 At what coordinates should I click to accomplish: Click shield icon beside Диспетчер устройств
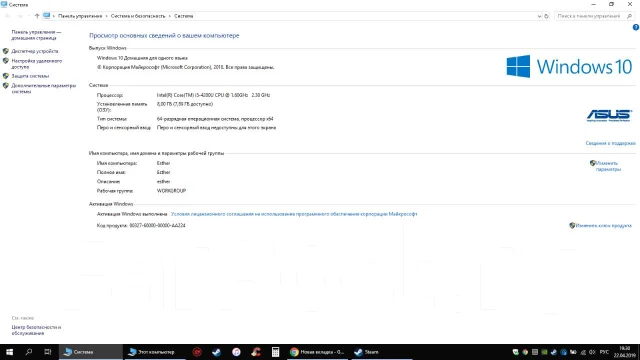pyautogui.click(x=6, y=51)
